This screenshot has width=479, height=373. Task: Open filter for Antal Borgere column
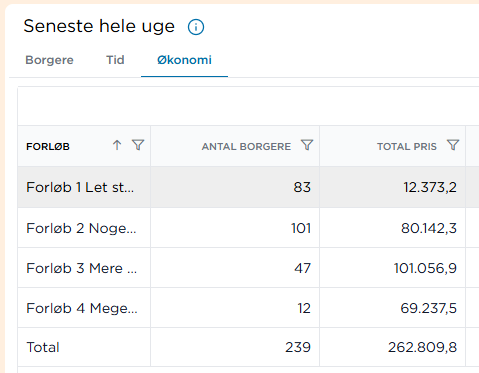[307, 145]
